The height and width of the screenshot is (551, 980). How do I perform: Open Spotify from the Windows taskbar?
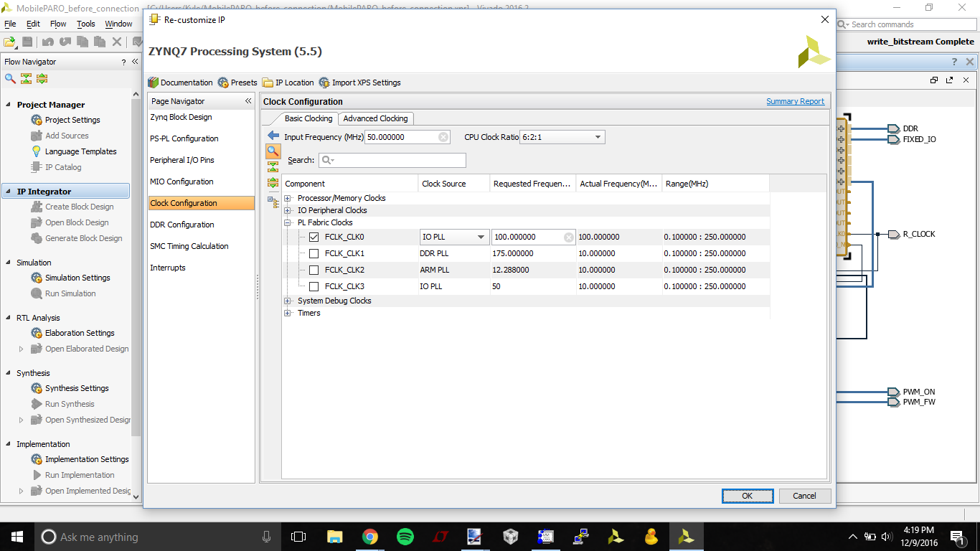tap(405, 537)
